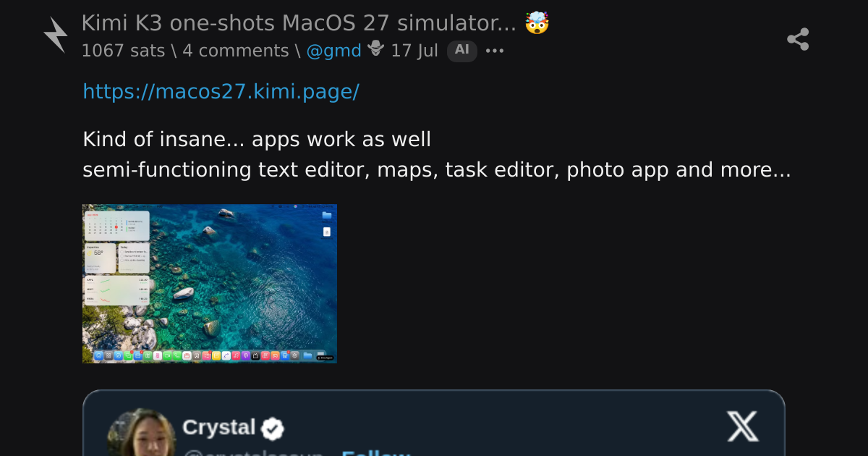Open the 17 Jul timestamp link
The width and height of the screenshot is (868, 456).
click(x=414, y=51)
